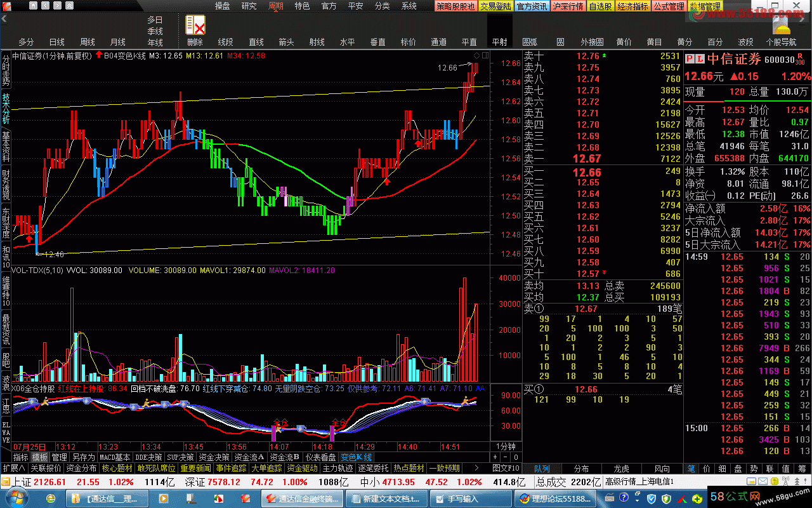
Task: Open the 平安 menu
Action: tap(356, 6)
